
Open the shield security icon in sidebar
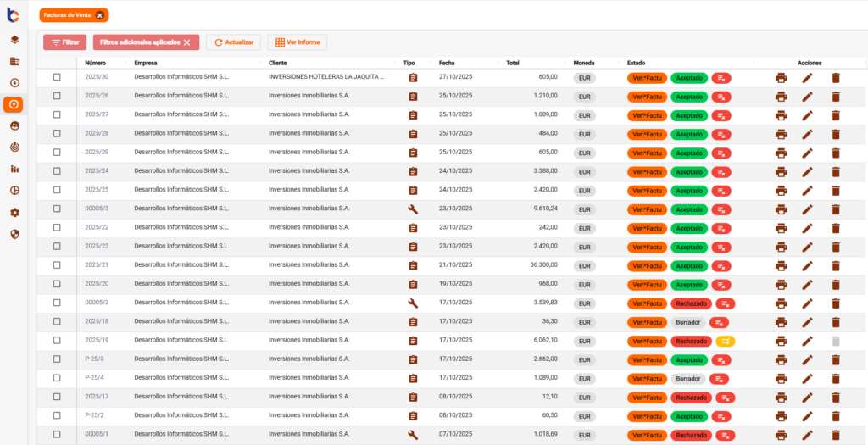point(14,234)
